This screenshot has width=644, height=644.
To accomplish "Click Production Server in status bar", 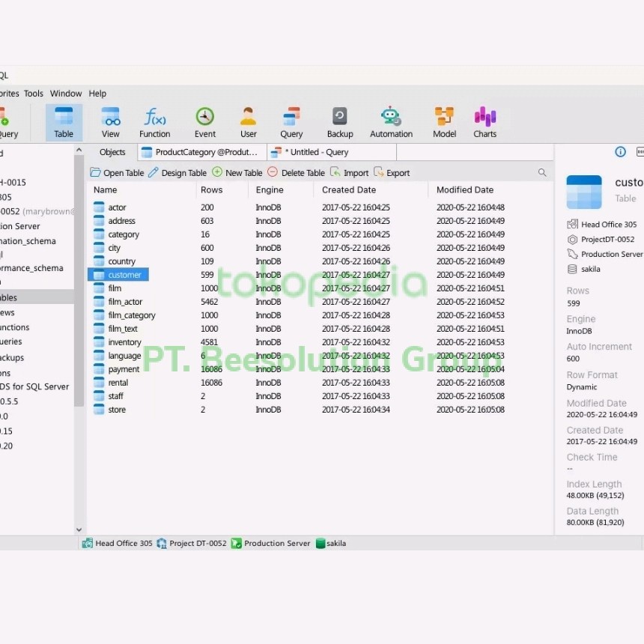I will click(270, 544).
